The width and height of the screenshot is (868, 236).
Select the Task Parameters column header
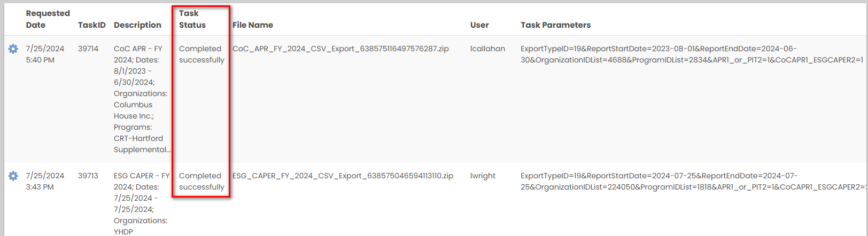(555, 25)
